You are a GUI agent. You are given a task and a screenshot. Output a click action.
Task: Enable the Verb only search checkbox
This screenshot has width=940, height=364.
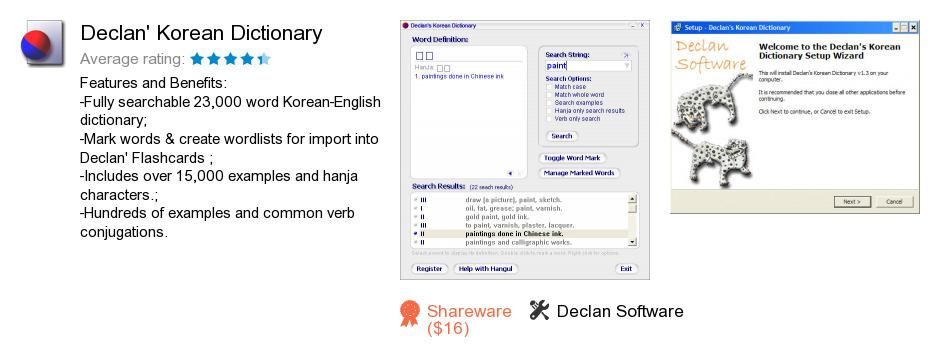point(549,118)
